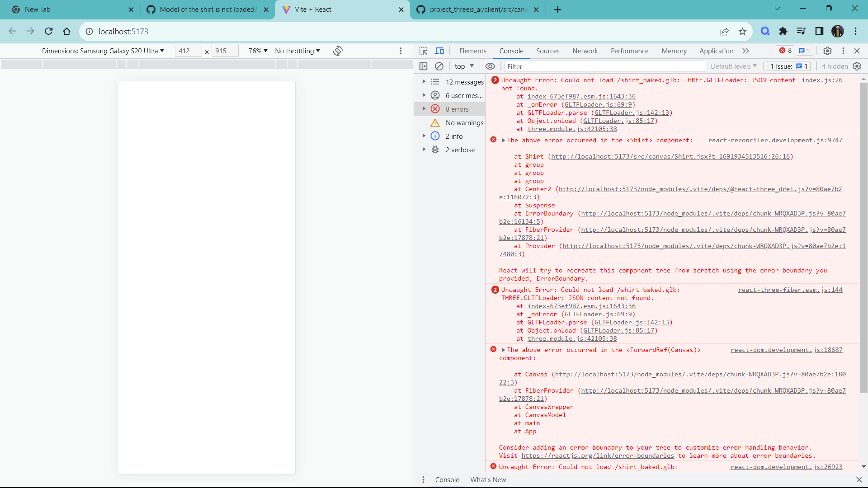Toggle the console sidebar panel icon
This screenshot has height=488, width=868.
(423, 66)
